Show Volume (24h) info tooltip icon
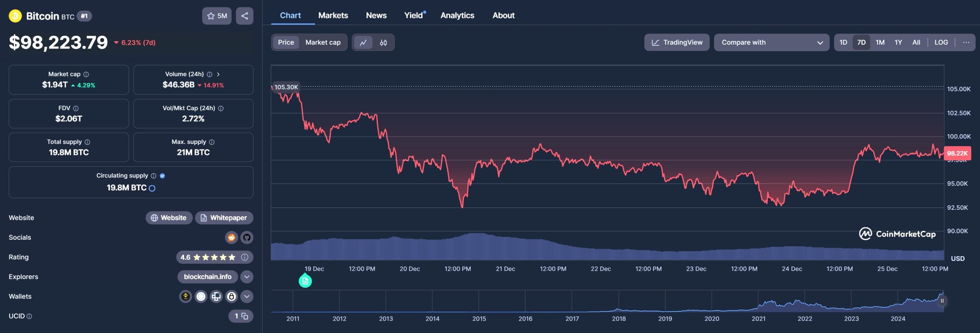Image resolution: width=980 pixels, height=333 pixels. coord(209,74)
